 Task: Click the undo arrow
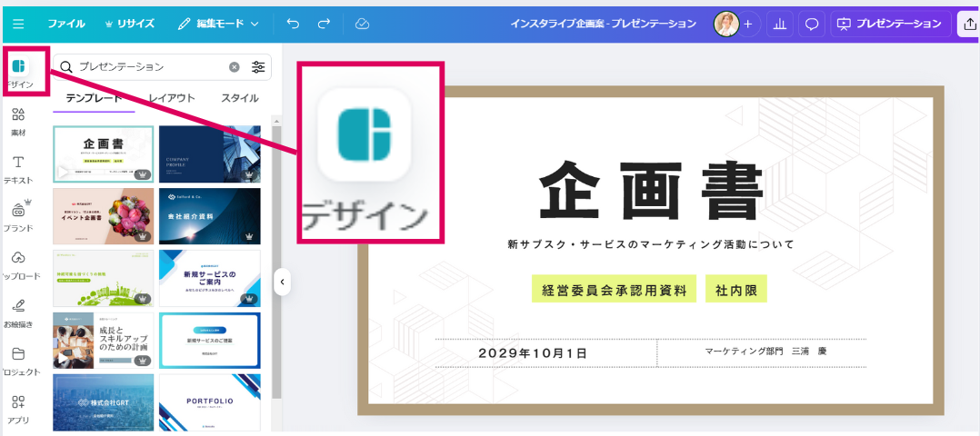pos(293,24)
